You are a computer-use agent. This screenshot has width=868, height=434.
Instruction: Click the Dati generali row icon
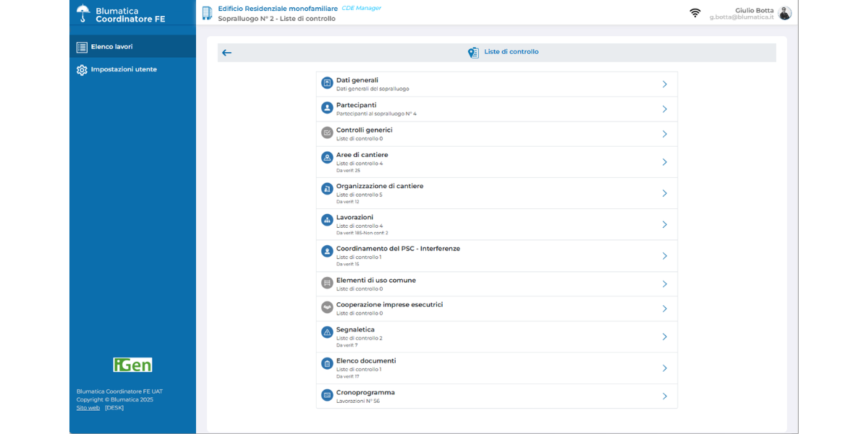point(327,84)
